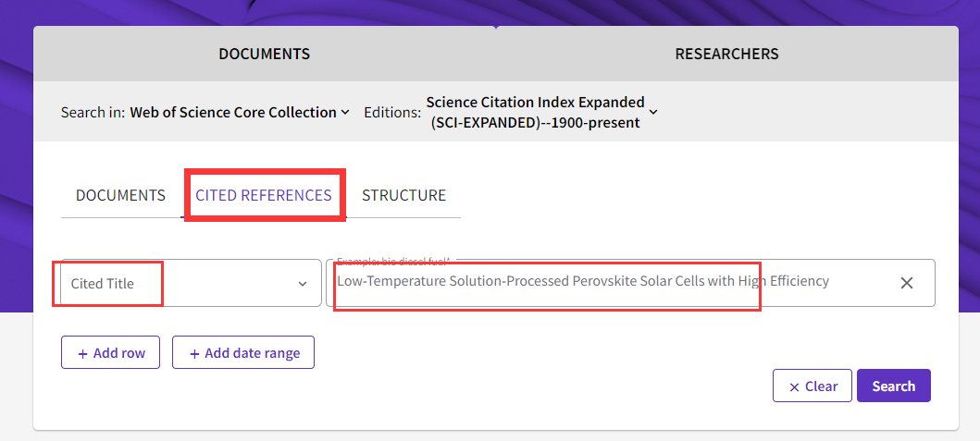This screenshot has height=441, width=980.
Task: Add a date range to the search
Action: pos(243,353)
